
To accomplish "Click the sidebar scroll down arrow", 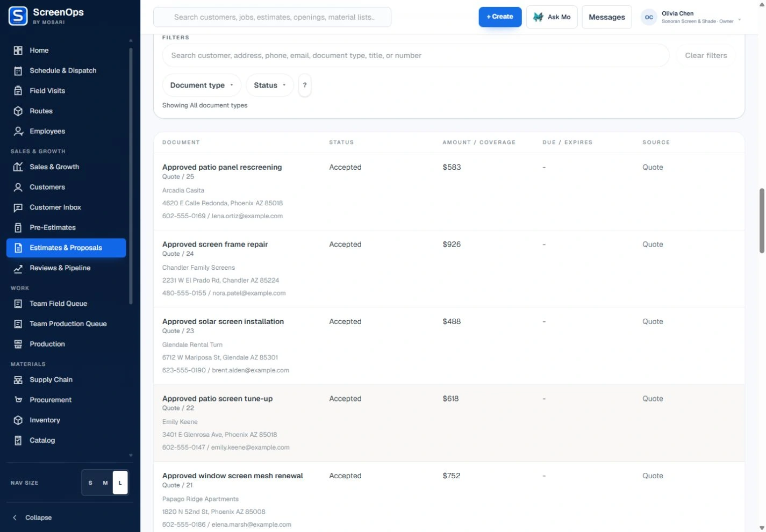I will pyautogui.click(x=131, y=456).
